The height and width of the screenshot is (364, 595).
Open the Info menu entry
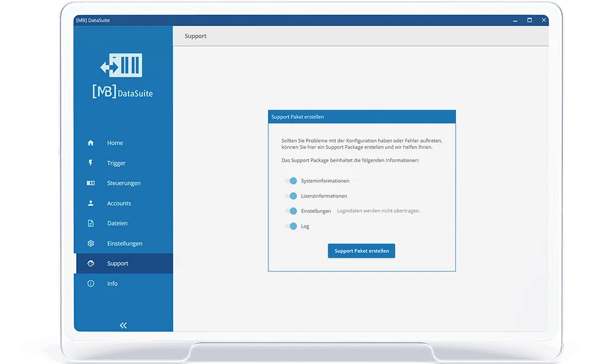(124, 284)
